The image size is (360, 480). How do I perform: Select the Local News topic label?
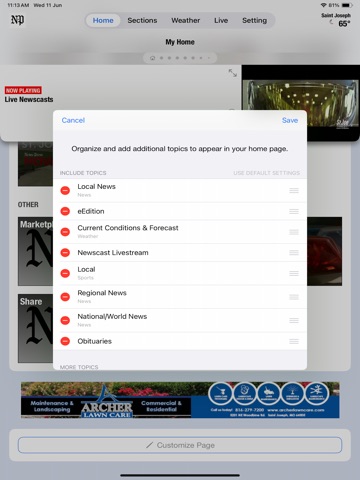coord(96,186)
